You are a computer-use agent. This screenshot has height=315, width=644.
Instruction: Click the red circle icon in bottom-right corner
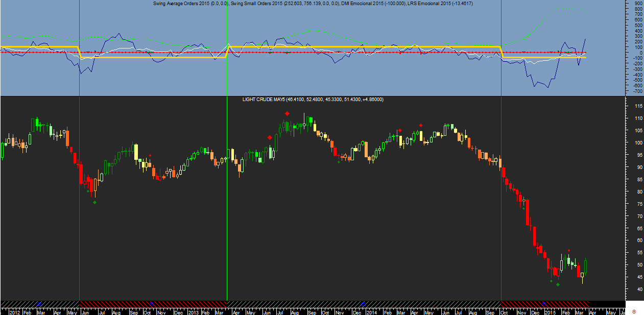[634, 311]
